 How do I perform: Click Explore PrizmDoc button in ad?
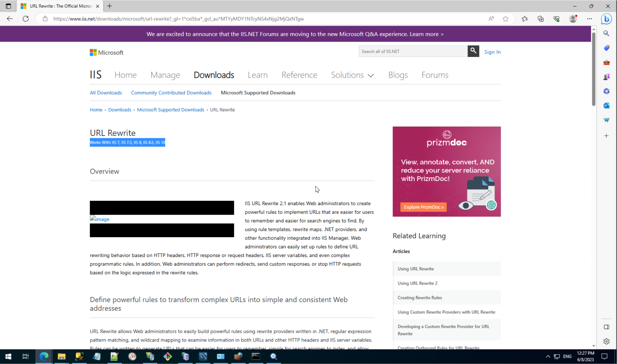423,207
